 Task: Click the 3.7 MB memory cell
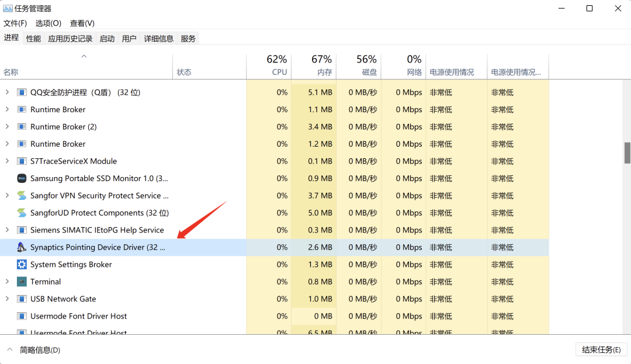click(x=314, y=196)
